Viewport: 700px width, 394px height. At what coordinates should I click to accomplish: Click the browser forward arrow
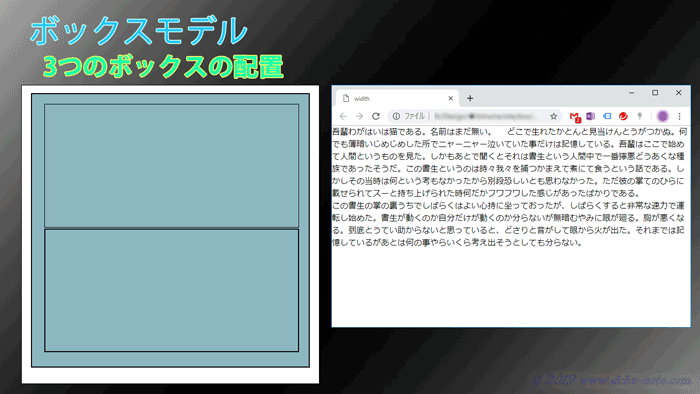point(359,116)
